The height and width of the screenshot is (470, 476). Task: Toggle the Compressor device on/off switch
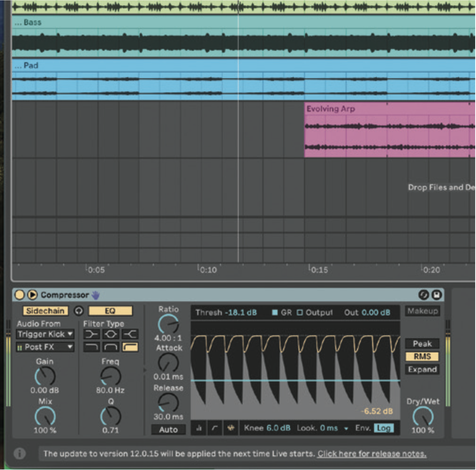(19, 295)
